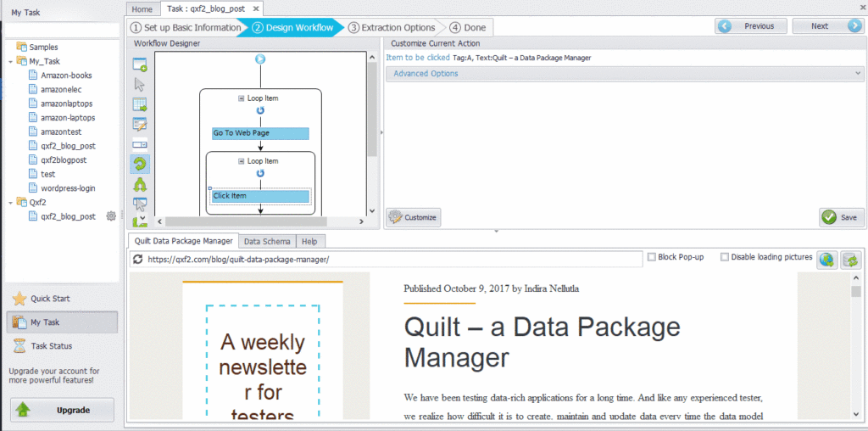Click the Samples folder icon

(x=21, y=48)
